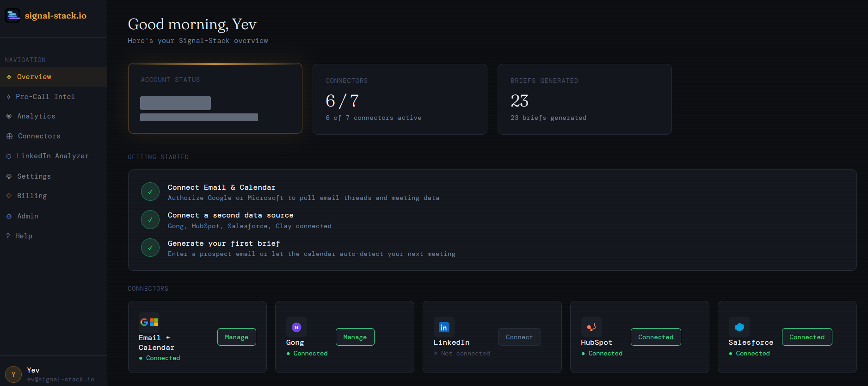
Task: Click the 'Connect a second data source' title
Action: (231, 215)
